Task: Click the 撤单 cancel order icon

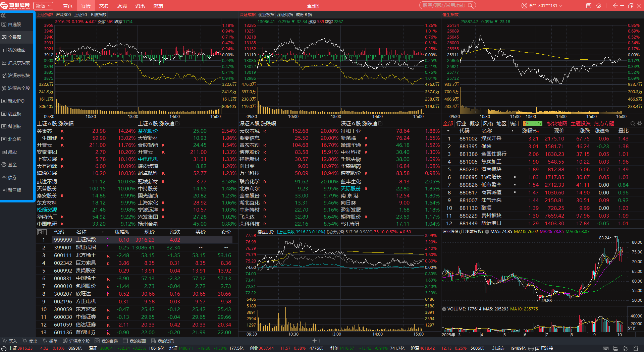Action: [x=45, y=341]
